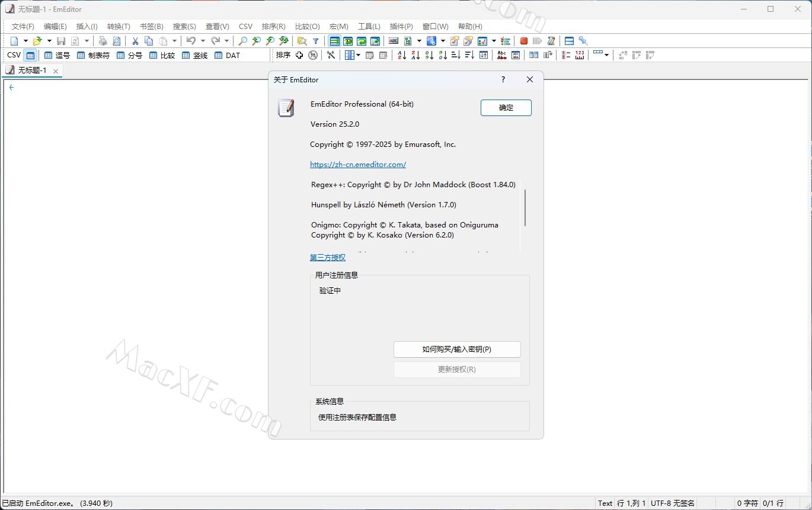Image resolution: width=812 pixels, height=510 pixels.
Task: Click the credits list scrollbar thumb
Action: (x=525, y=207)
